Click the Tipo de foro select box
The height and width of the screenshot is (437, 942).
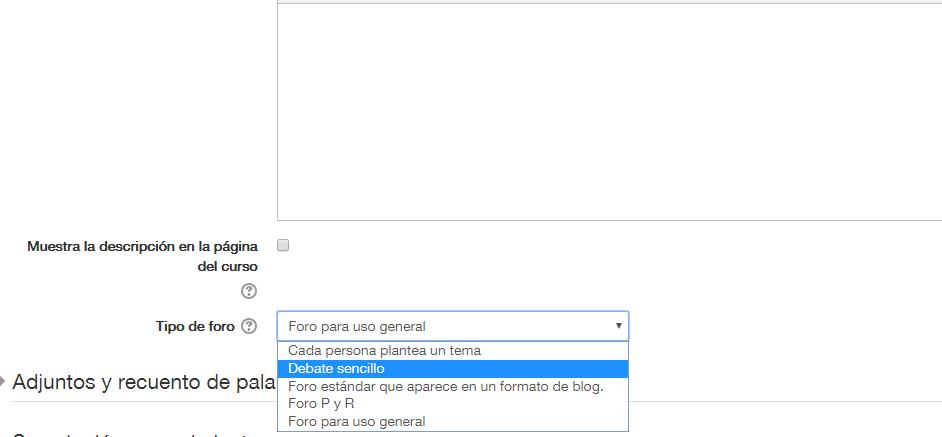point(453,326)
